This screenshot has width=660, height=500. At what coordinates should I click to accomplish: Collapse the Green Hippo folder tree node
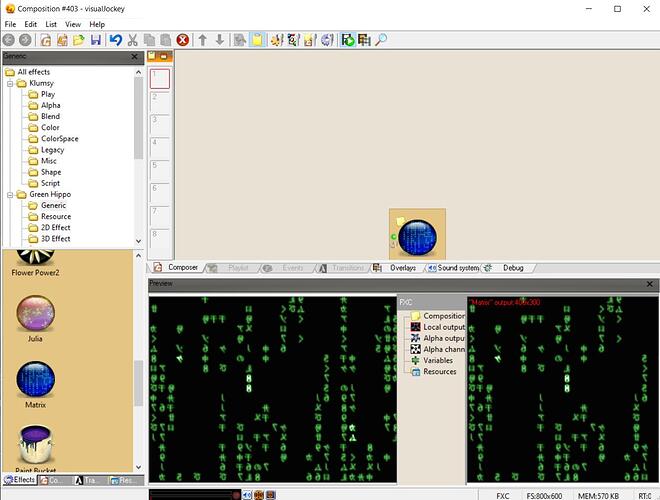[10, 194]
